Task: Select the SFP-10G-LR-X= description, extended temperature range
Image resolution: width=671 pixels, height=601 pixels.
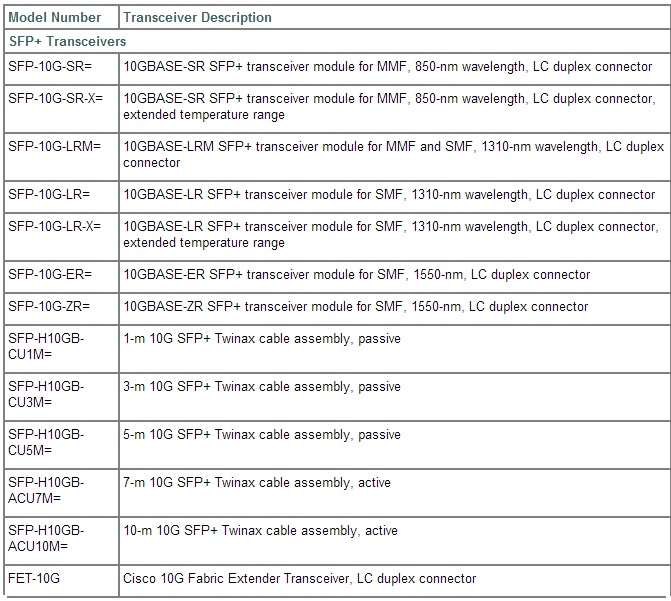Action: click(391, 234)
